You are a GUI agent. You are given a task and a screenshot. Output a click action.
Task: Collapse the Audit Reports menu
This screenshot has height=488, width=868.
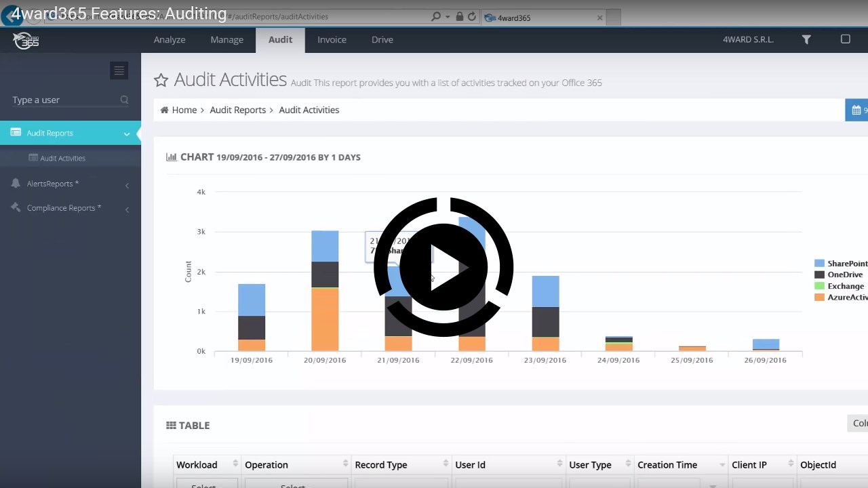pos(127,134)
